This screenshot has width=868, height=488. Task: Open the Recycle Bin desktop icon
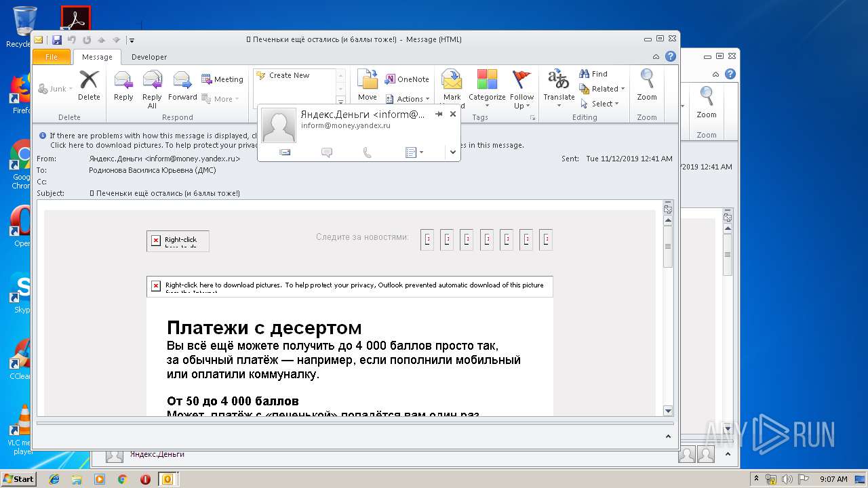[x=24, y=26]
